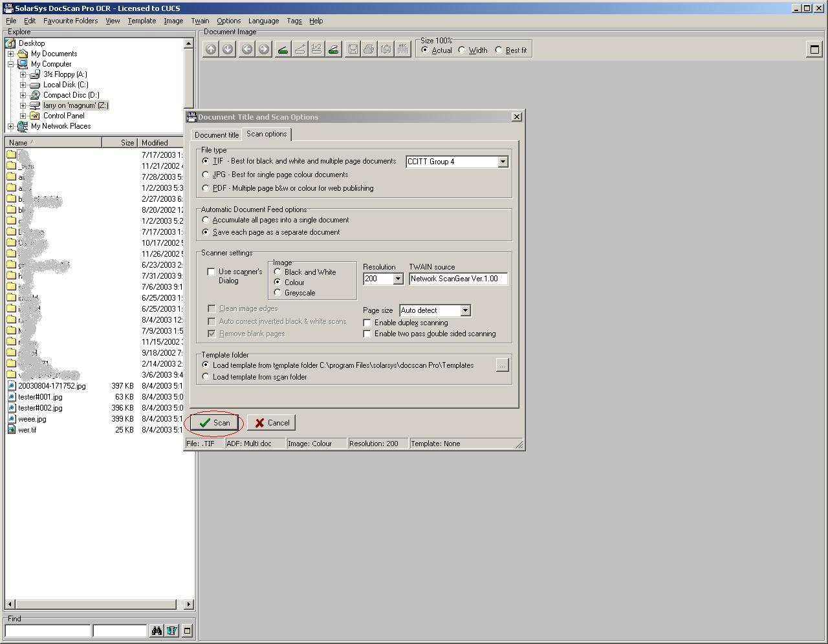Click the Cancel button
This screenshot has width=828, height=644.
tap(271, 422)
